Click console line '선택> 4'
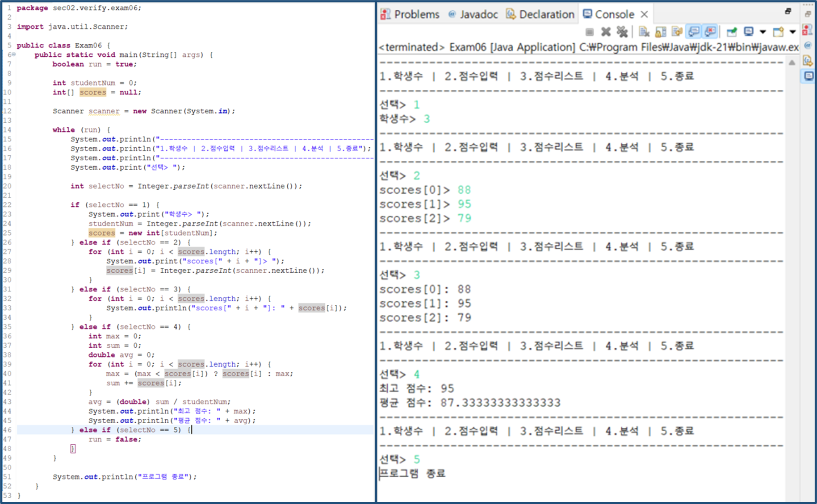The height and width of the screenshot is (504, 817). coord(400,374)
